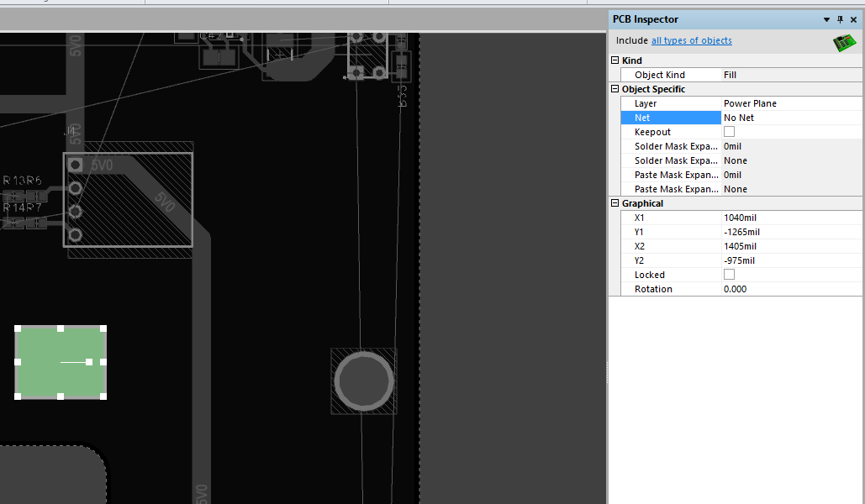Click the green PCB board icon in Inspector
This screenshot has height=504, width=865.
[844, 43]
